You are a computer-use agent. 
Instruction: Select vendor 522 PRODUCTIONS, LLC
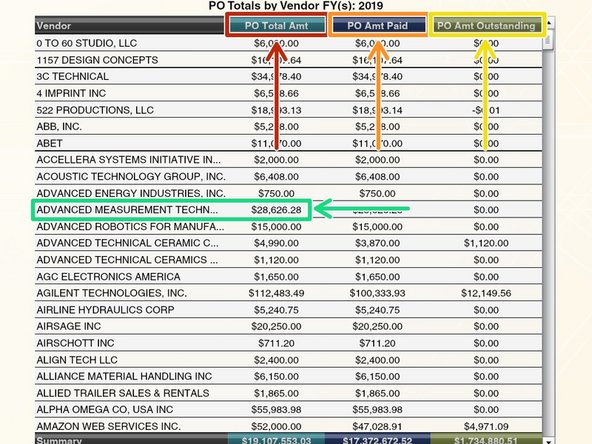[x=95, y=110]
